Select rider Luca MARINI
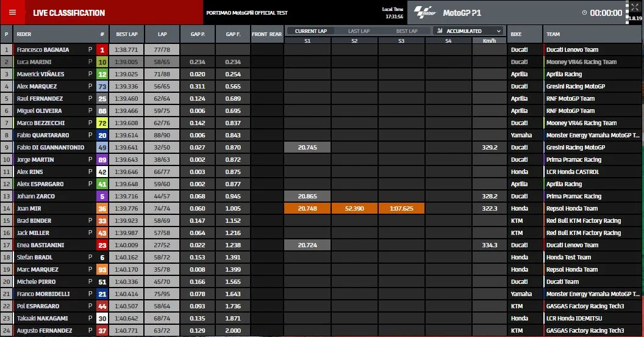The width and height of the screenshot is (644, 337). click(x=34, y=62)
